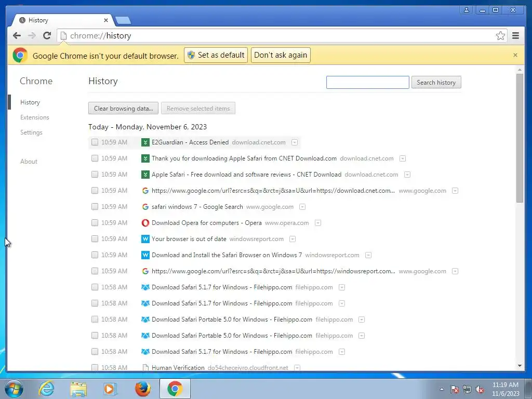Launch Firefox from the taskbar
Screen dimensions: 532x399
[x=143, y=389]
